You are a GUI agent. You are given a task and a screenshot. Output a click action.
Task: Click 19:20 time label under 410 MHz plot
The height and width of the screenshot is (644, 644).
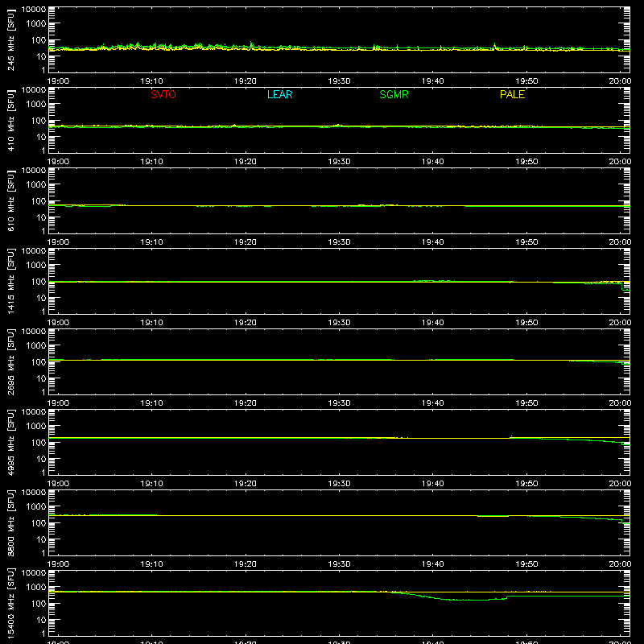click(246, 162)
